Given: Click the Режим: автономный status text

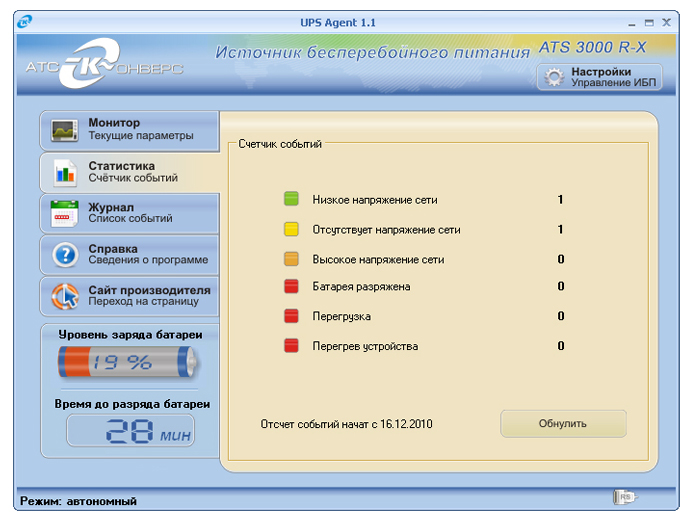Looking at the screenshot, I should click(x=79, y=501).
